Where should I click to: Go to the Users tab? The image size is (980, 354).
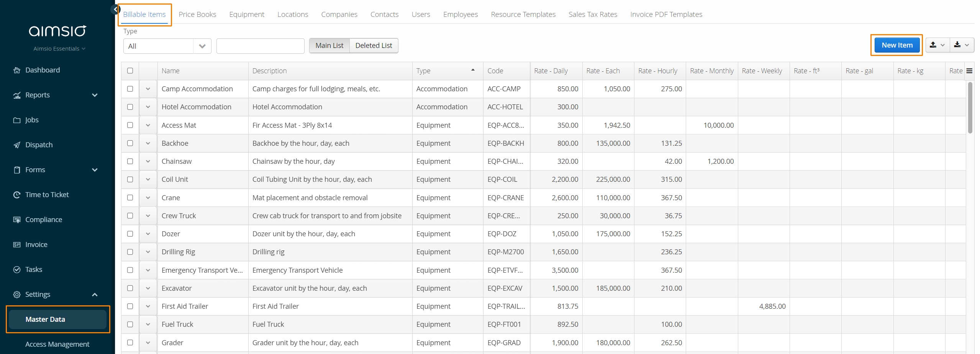pyautogui.click(x=421, y=15)
